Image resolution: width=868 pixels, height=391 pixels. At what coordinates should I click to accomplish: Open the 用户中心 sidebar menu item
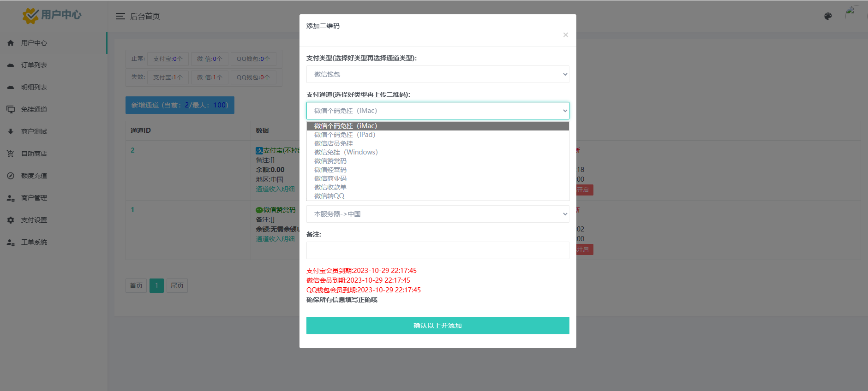(54, 43)
